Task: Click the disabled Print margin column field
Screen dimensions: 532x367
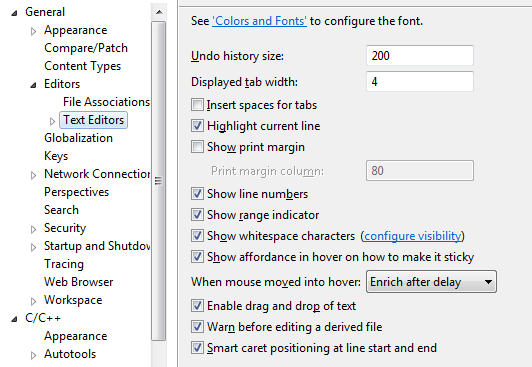Action: [x=420, y=170]
